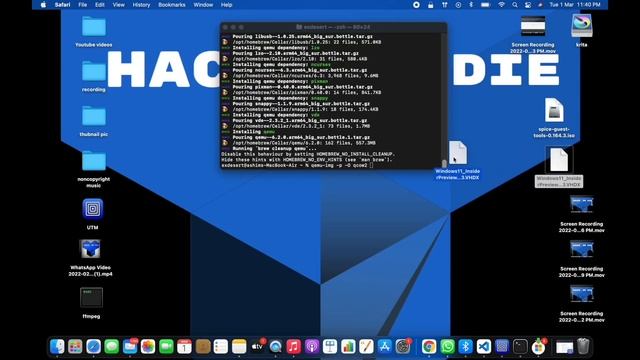The image size is (640, 360).
Task: Click the Bluetooth menu bar icon
Action: [471, 5]
